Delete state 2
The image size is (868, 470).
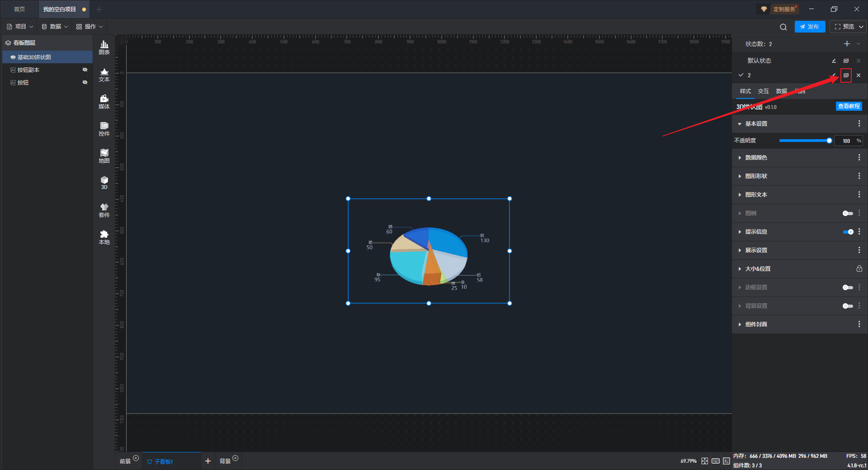[859, 75]
